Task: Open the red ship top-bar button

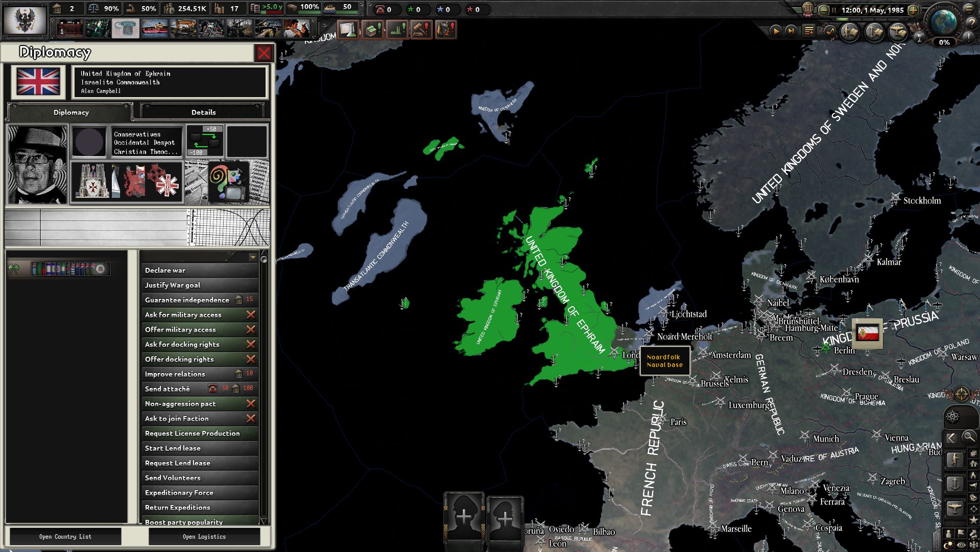Action: pos(155,29)
